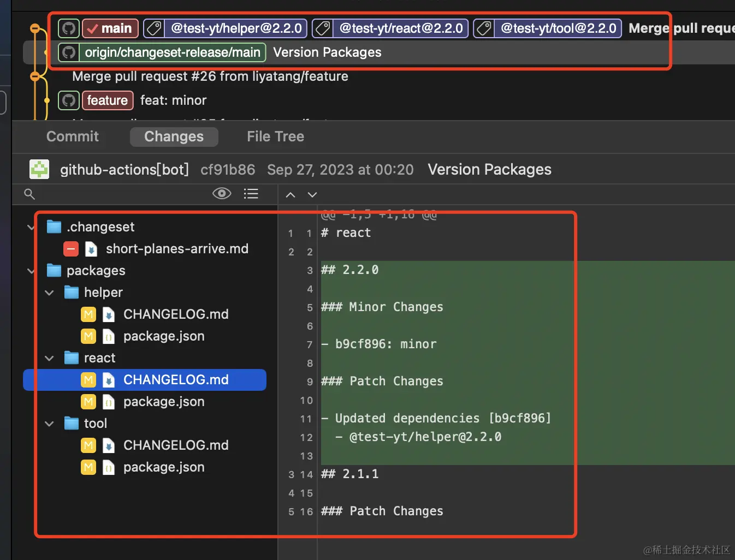Click modified badge of tool package.json
Viewport: 735px width, 560px height.
coord(88,467)
